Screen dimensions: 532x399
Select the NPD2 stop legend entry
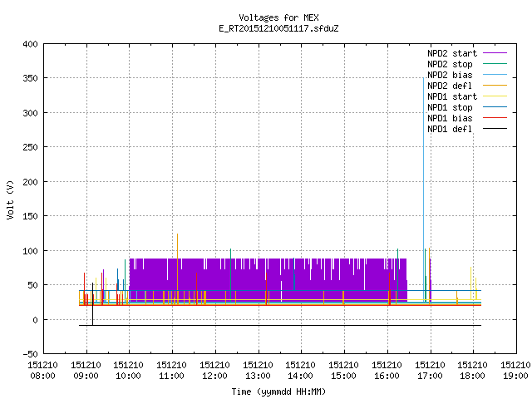coord(450,64)
